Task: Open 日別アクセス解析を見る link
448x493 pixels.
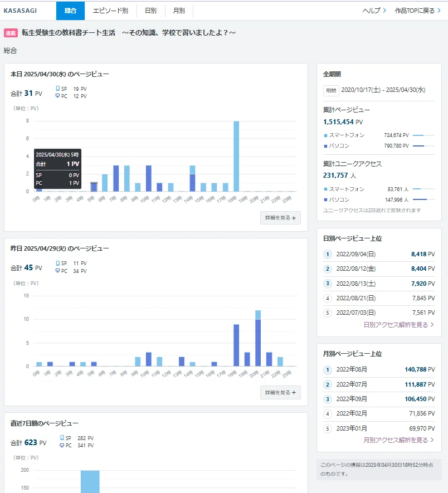Action: click(x=398, y=325)
